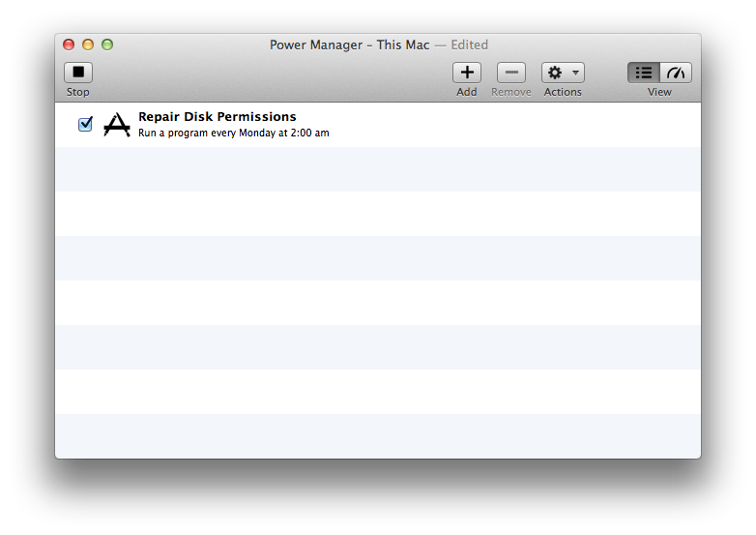Switch to the list view
The width and height of the screenshot is (756, 535).
(644, 73)
